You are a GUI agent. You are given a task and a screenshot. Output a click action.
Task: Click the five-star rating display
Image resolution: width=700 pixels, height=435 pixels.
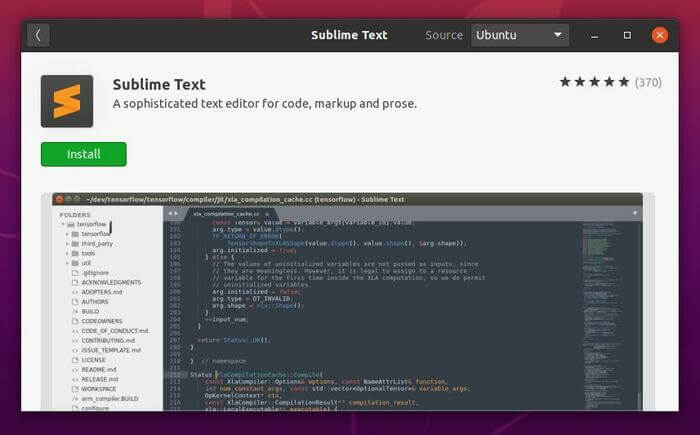595,82
